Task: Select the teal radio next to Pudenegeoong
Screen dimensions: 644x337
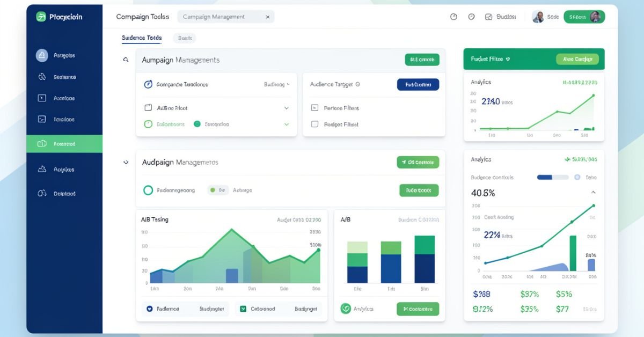Action: tap(149, 190)
